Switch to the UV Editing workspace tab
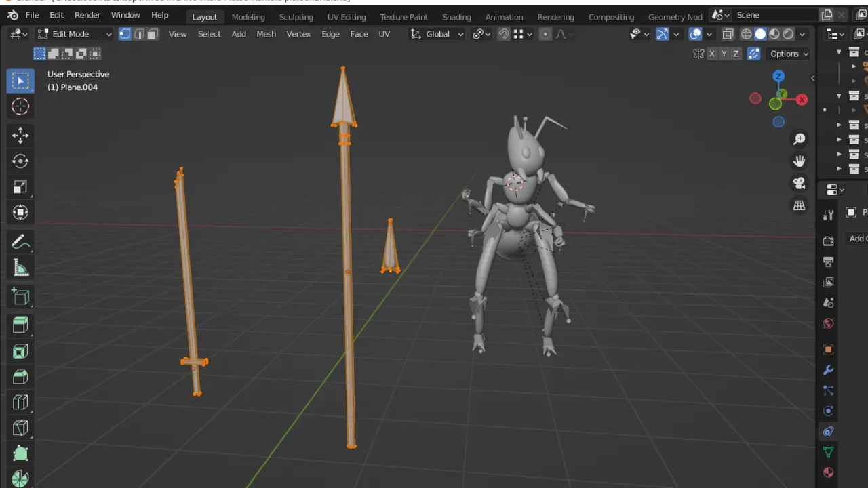This screenshot has width=868, height=488. tap(347, 17)
